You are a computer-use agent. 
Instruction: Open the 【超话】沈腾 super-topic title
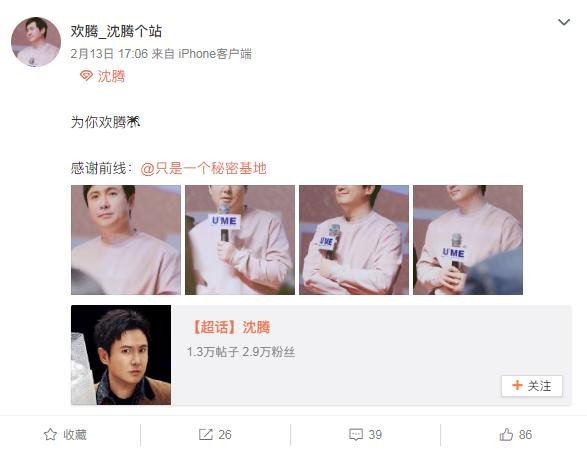tap(230, 327)
